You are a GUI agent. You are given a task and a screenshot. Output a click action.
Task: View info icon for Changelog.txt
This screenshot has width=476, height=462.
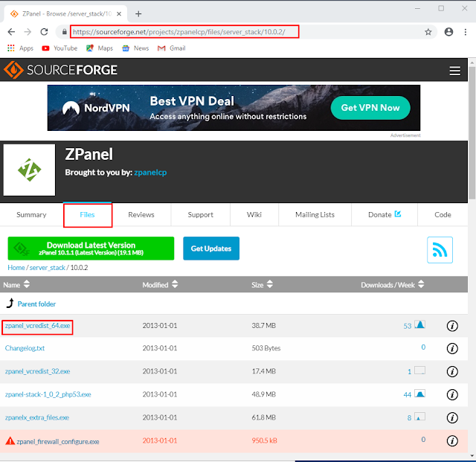452,348
